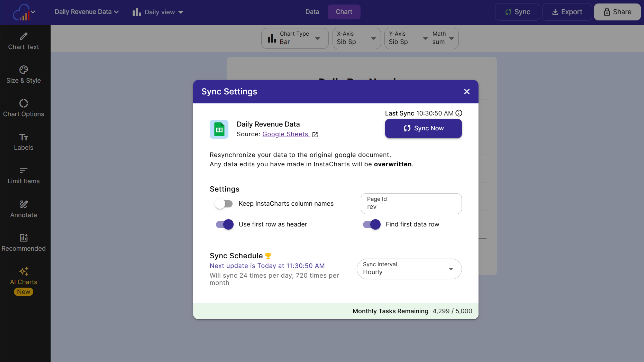Expand the Daily view dropdown
Viewport: 644px width, 362px height.
point(158,12)
